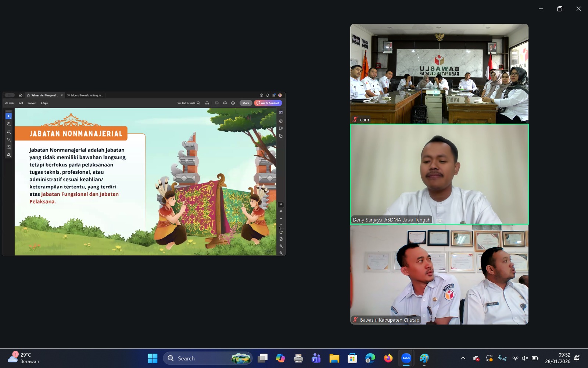Expand hidden system tray icons chevron

pos(463,358)
